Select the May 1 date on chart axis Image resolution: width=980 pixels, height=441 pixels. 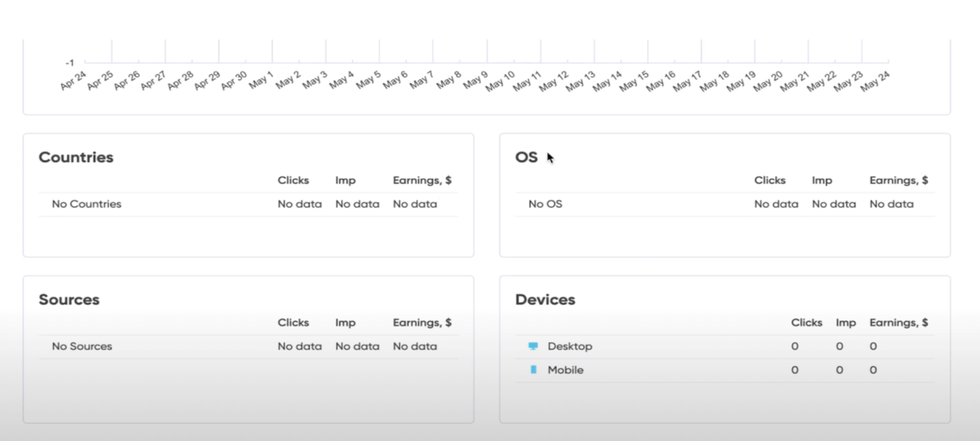tap(261, 80)
